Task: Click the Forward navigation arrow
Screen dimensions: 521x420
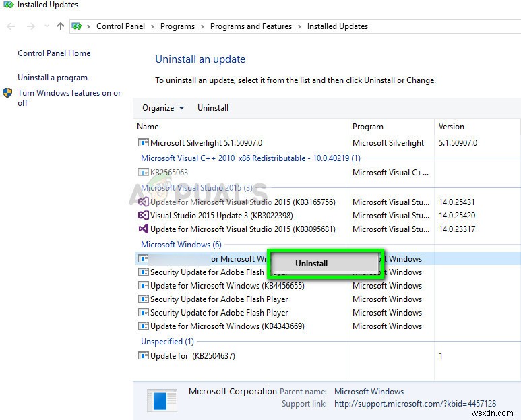Action: (x=30, y=26)
